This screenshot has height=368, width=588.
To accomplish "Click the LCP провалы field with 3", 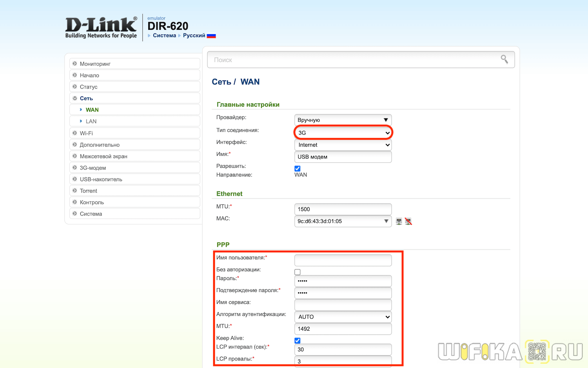I will [343, 361].
